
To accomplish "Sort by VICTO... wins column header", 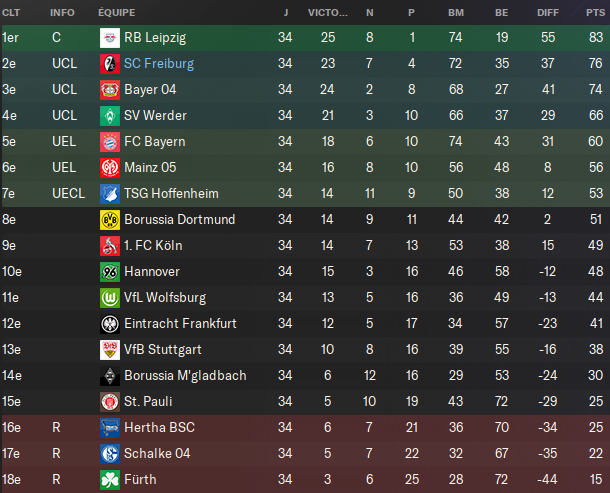I will 328,12.
